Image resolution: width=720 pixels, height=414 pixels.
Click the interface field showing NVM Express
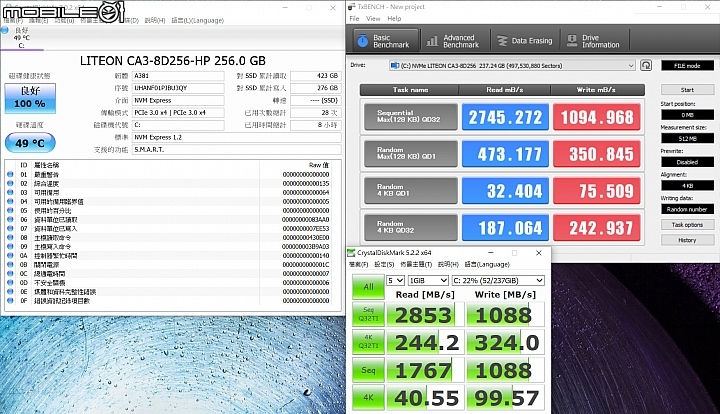[178, 101]
